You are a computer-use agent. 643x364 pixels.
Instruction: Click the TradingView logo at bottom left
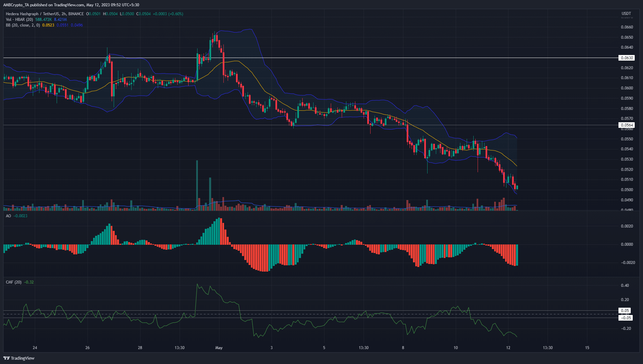pyautogui.click(x=19, y=358)
